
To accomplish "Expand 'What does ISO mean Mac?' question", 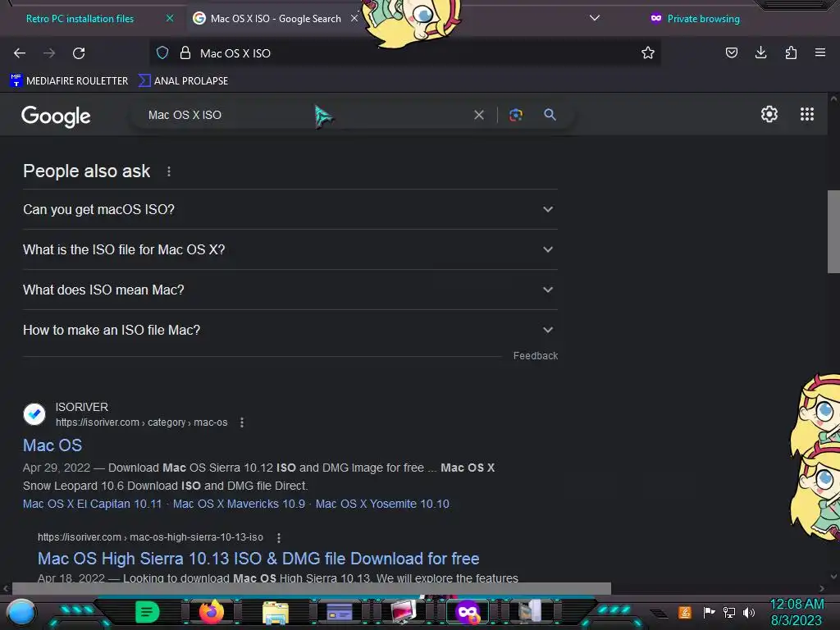I will tap(290, 290).
